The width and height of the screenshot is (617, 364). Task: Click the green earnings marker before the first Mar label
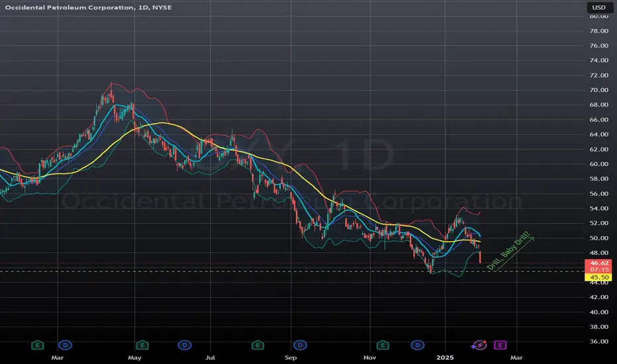point(37,345)
